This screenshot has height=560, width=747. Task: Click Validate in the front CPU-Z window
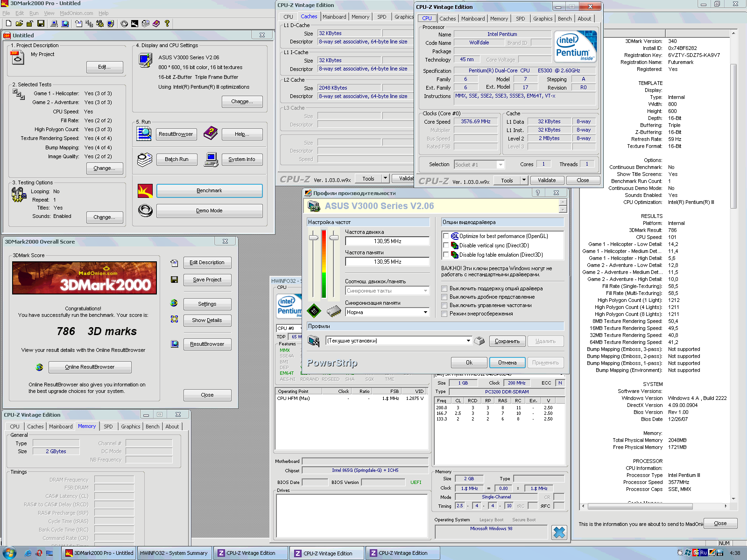pyautogui.click(x=547, y=180)
